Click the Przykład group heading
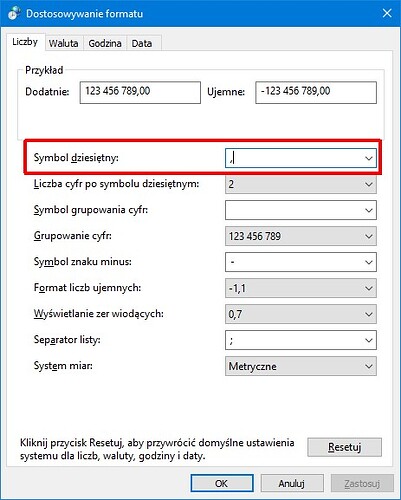Viewport: 401px width, 500px height. (x=44, y=70)
